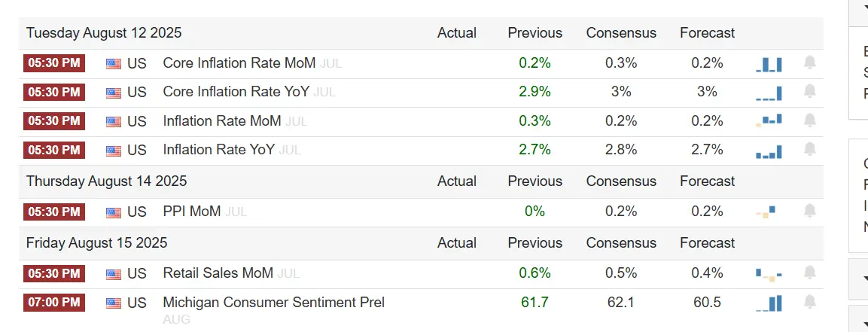The height and width of the screenshot is (332, 868).
Task: Click the US flag beside PPI MoM
Action: pyautogui.click(x=114, y=212)
